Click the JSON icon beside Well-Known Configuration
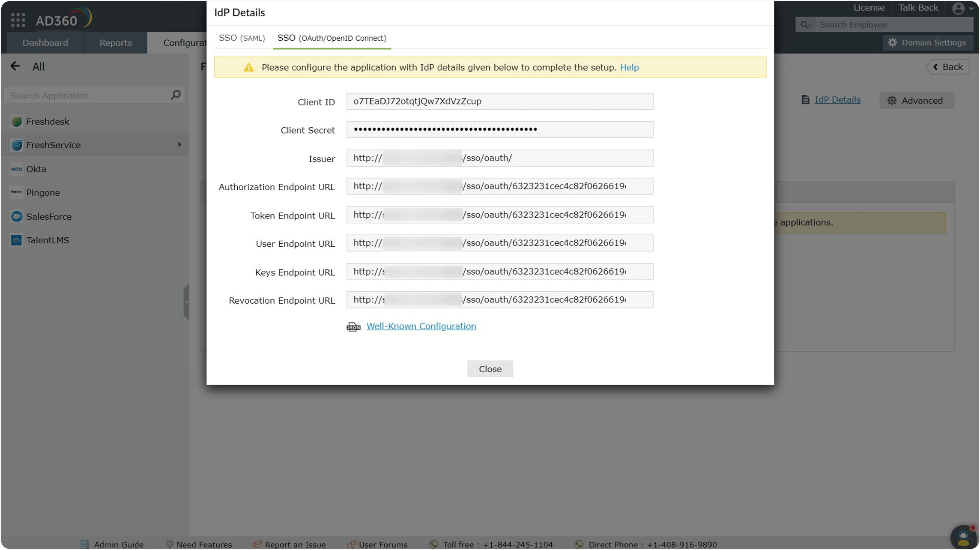This screenshot has height=550, width=980. tap(353, 327)
